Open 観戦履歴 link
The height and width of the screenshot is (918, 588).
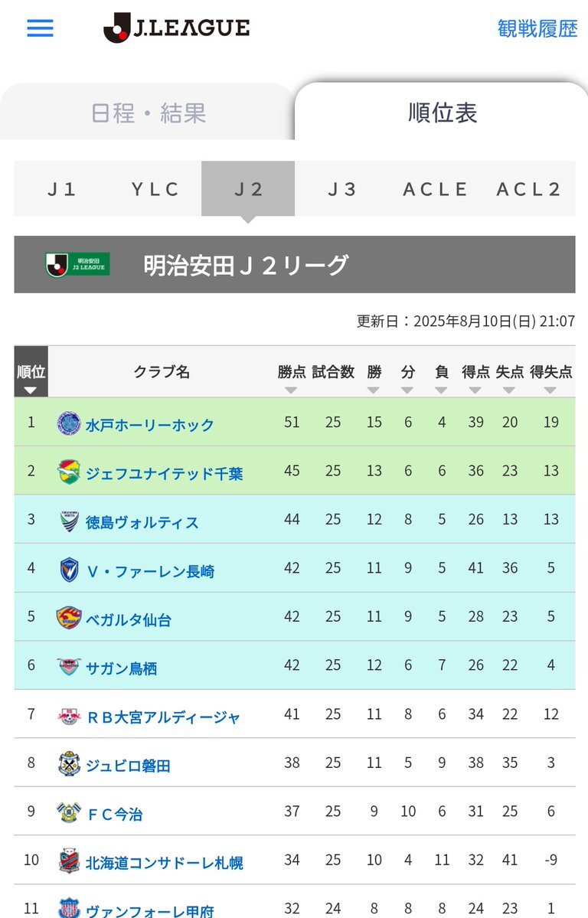pyautogui.click(x=537, y=28)
